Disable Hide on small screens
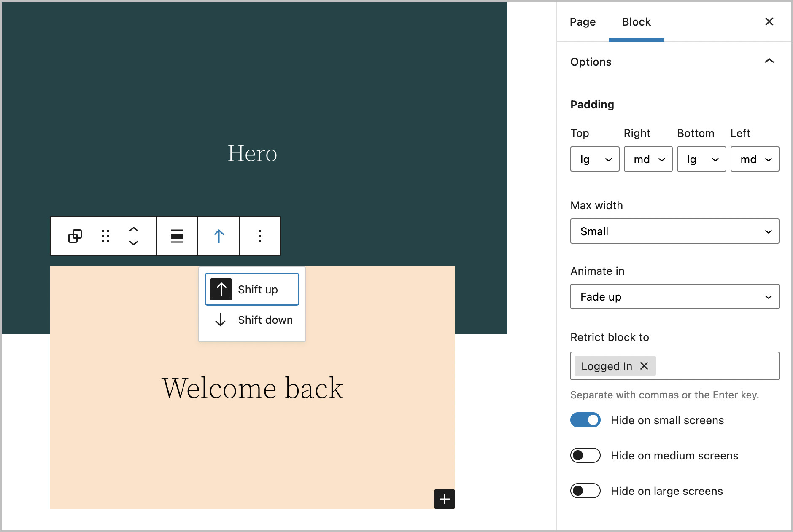Viewport: 793px width, 532px height. pyautogui.click(x=585, y=420)
